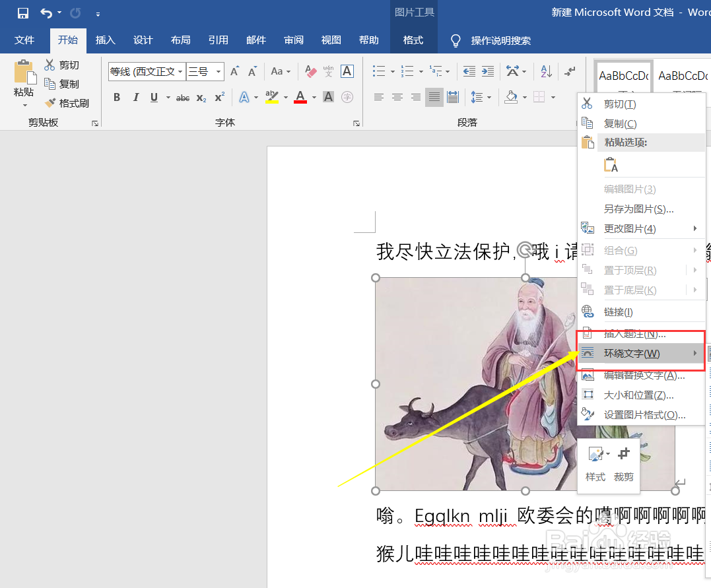
Task: Open the font size box 三号
Action: tap(205, 72)
